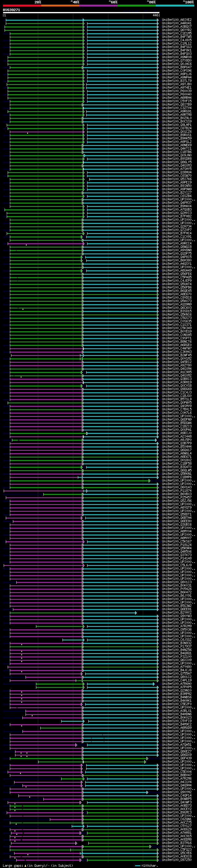The image size is (197, 868).
Task: Select hit label UniRef100_B4FTW5
Action: (177, 37)
